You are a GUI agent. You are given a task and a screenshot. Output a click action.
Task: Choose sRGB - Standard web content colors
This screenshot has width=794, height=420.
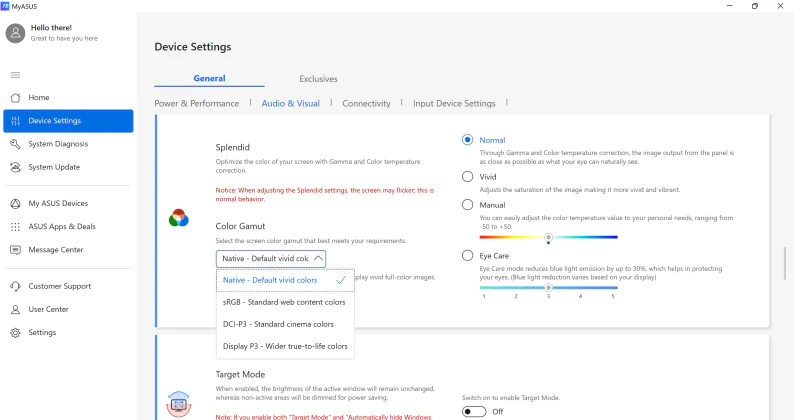click(286, 302)
